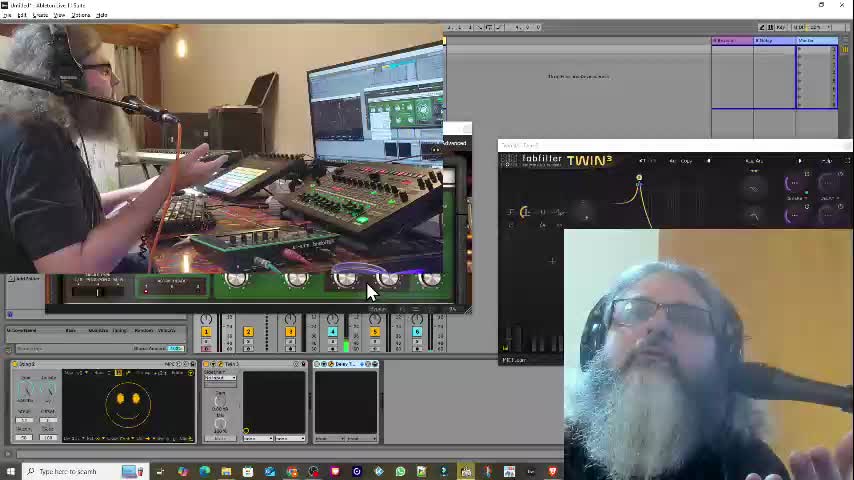This screenshot has height=480, width=854.
Task: Toggle track 4 activator button
Action: [332, 332]
